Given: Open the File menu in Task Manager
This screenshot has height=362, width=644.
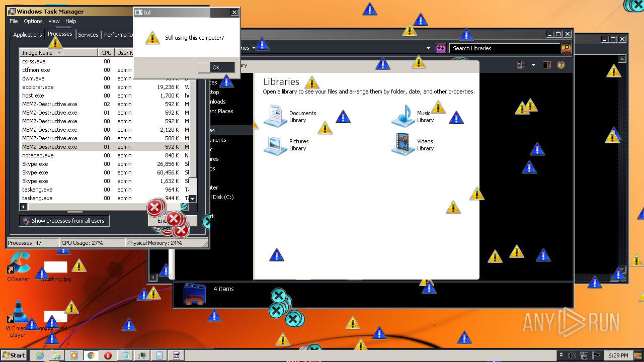Looking at the screenshot, I should pyautogui.click(x=14, y=21).
